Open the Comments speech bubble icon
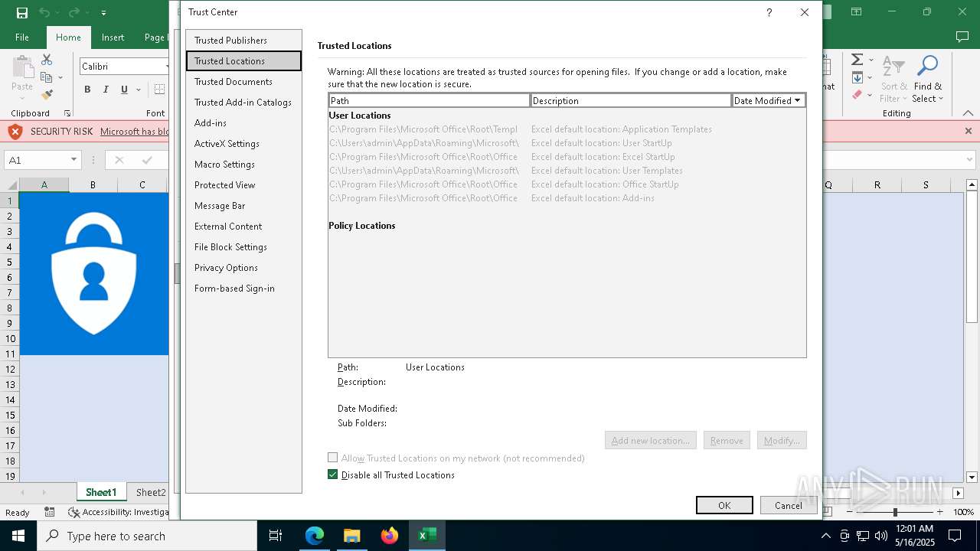The image size is (980, 551). click(x=963, y=37)
